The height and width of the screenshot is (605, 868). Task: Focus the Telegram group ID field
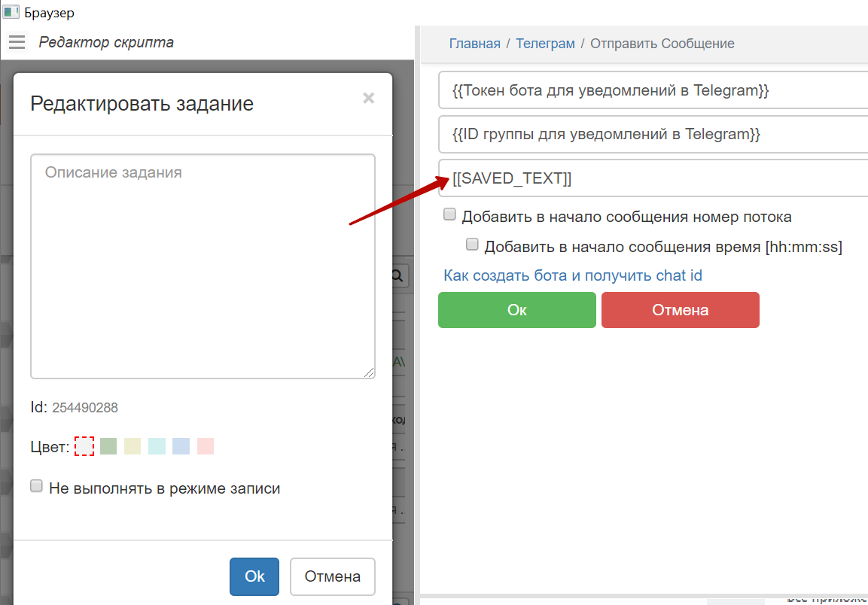point(652,135)
